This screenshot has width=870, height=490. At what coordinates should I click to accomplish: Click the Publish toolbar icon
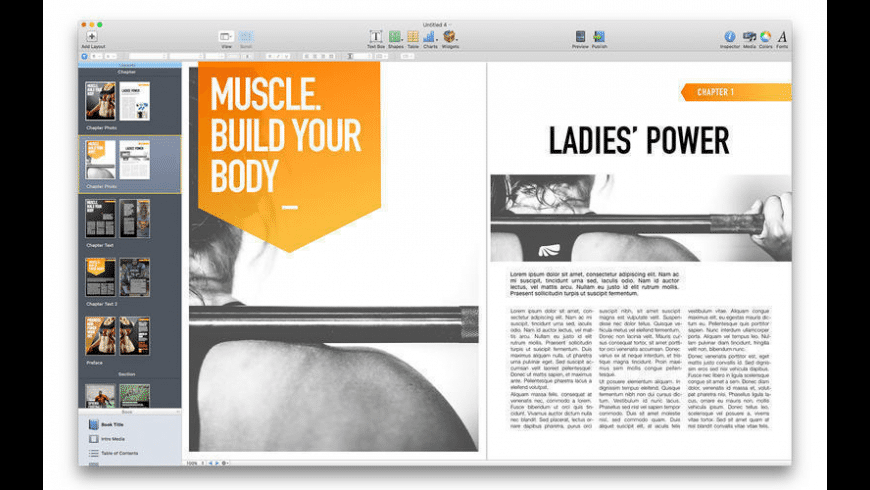[x=599, y=37]
